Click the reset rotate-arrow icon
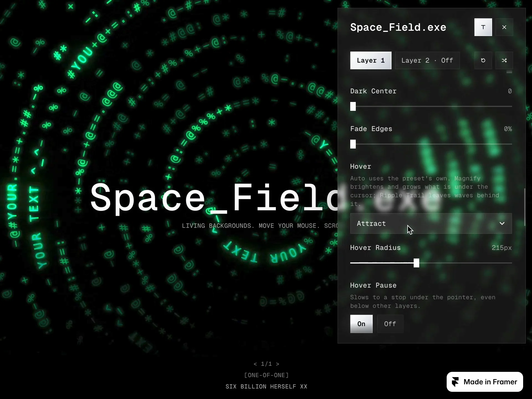 (483, 60)
